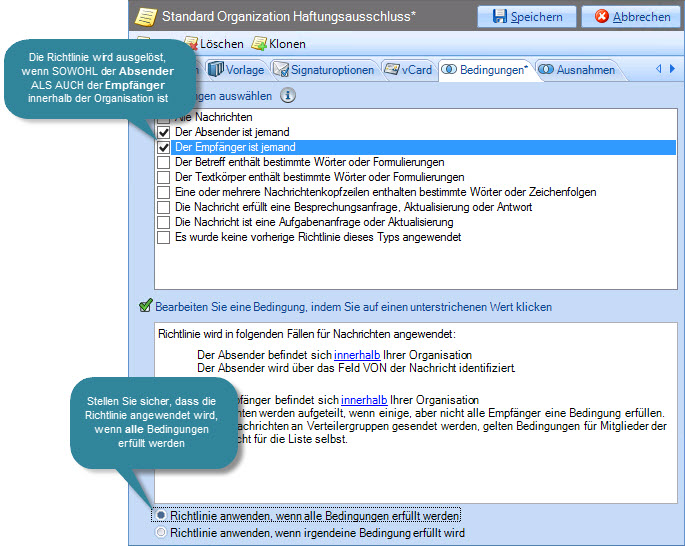The width and height of the screenshot is (685, 546).
Task: Switch to the Ausnahmen tab
Action: 578,70
